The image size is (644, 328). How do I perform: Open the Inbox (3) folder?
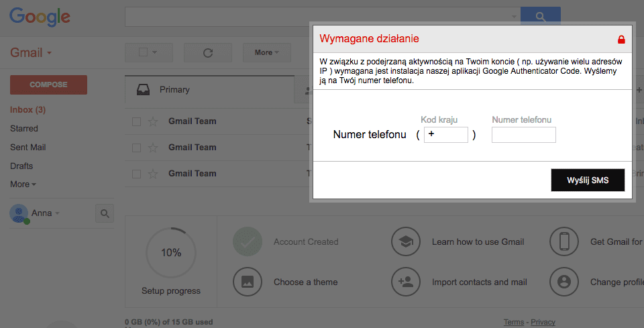tap(28, 109)
